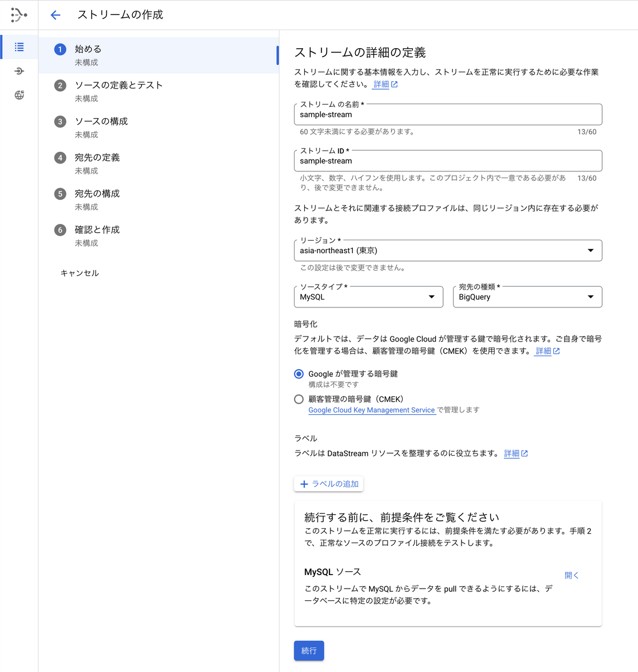Image resolution: width=638 pixels, height=672 pixels.
Task: Click the この設定は後で変更できません hint
Action: (x=354, y=268)
